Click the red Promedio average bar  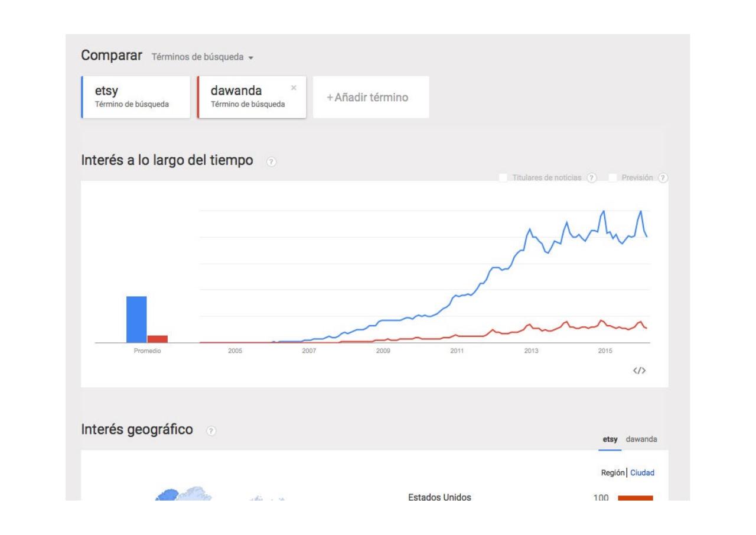158,339
